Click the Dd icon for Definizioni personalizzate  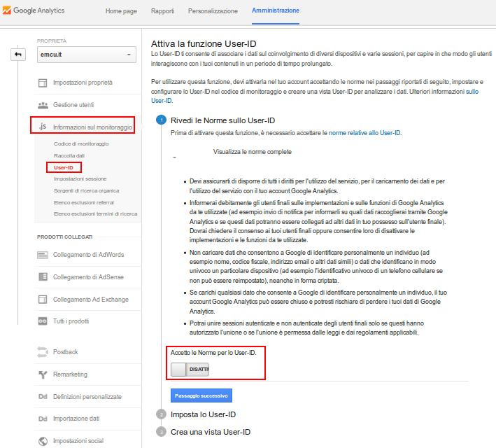[43, 397]
